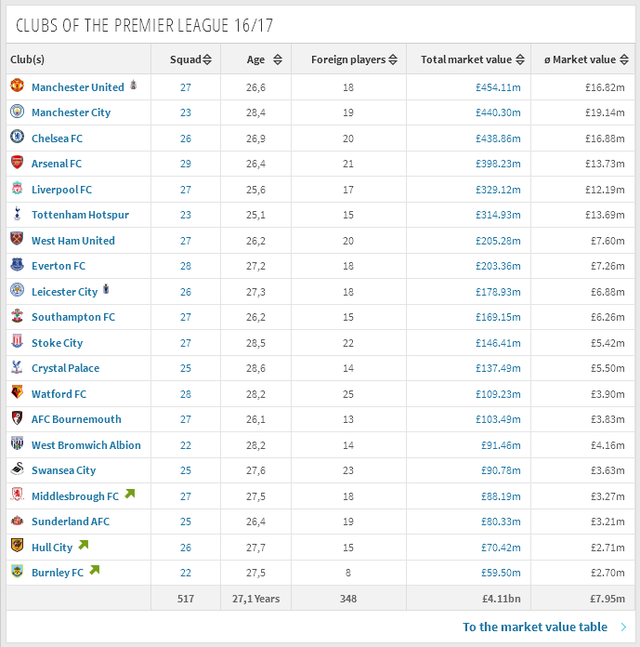The image size is (640, 647).
Task: Click the Manchester United club crest
Action: click(x=17, y=87)
